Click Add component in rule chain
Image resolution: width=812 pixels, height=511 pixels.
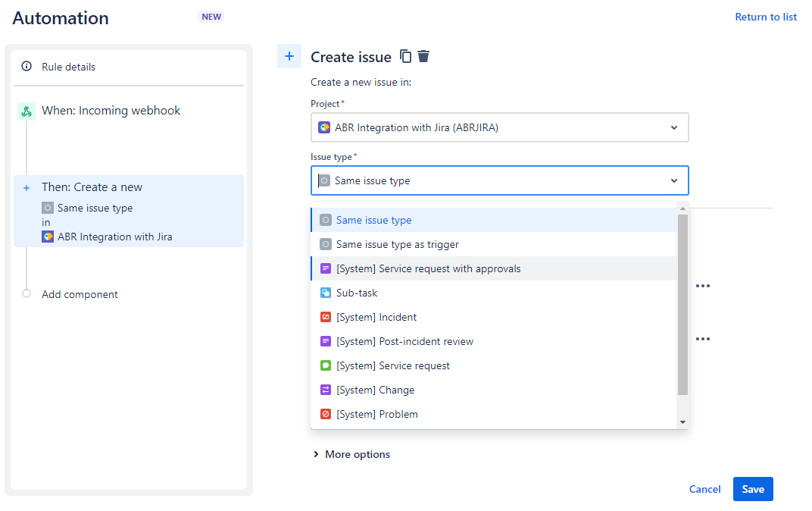[x=80, y=294]
